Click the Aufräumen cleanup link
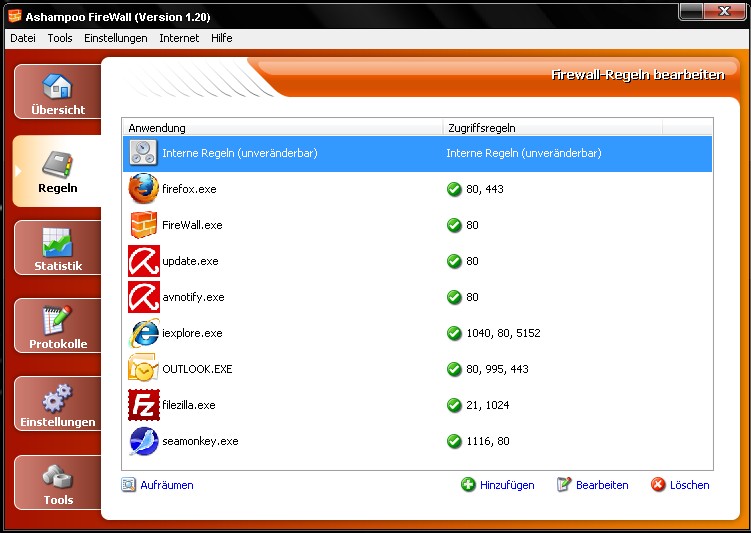Viewport: 751px width, 533px height. [x=158, y=485]
